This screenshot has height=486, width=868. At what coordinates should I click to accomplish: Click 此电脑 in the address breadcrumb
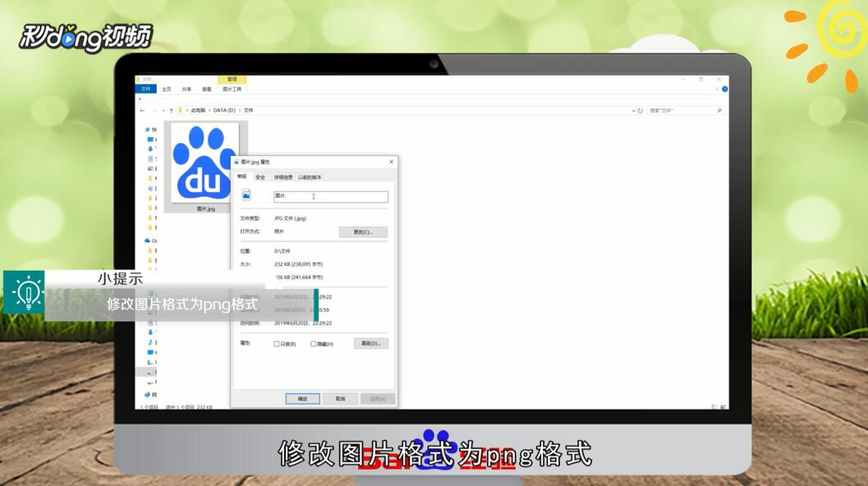pos(198,111)
